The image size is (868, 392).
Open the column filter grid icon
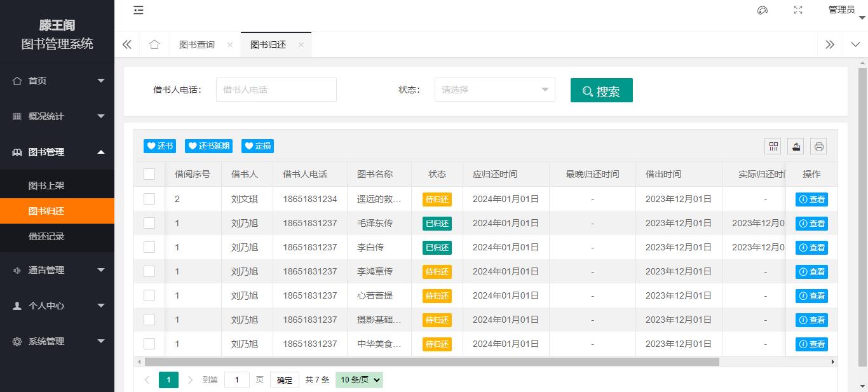[773, 146]
